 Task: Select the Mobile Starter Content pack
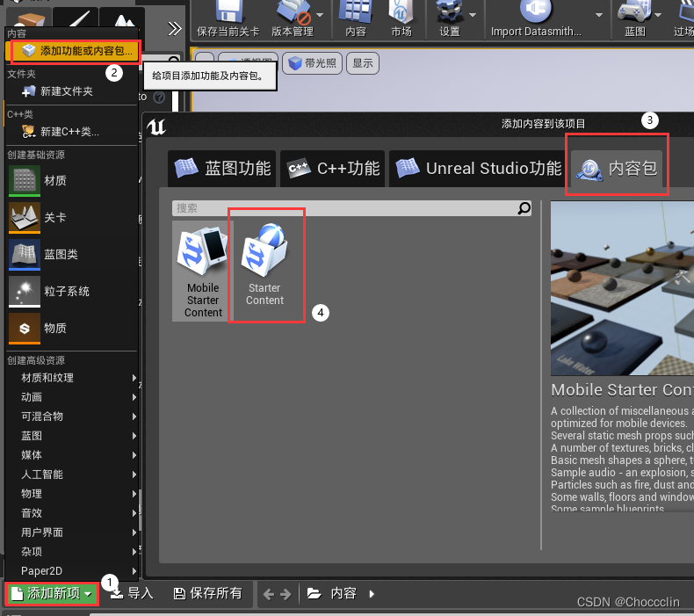(203, 271)
